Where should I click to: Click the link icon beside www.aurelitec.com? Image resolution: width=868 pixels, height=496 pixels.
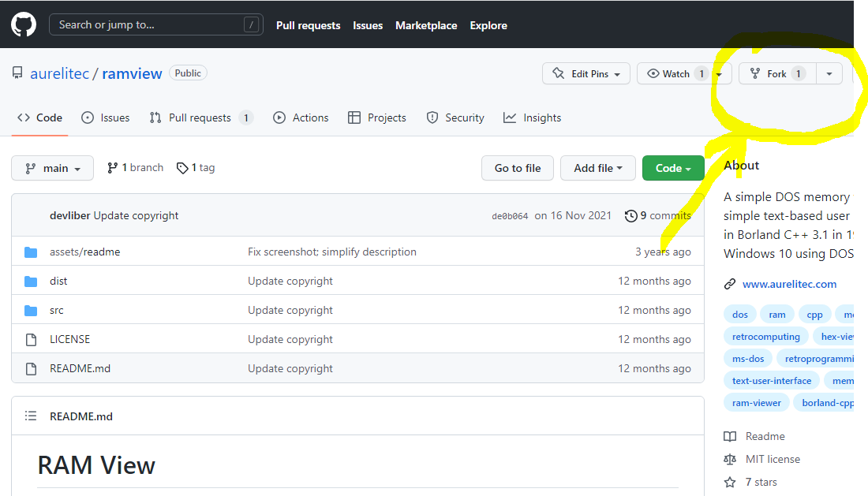(x=730, y=285)
